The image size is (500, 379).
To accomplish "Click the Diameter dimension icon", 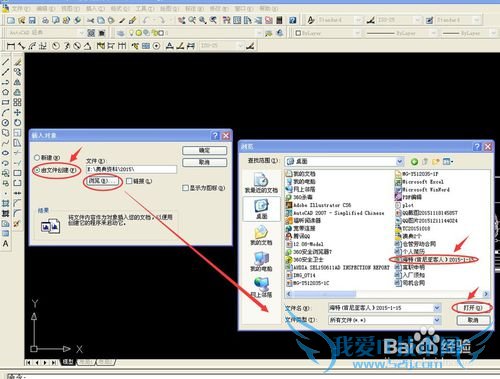I will [x=77, y=46].
